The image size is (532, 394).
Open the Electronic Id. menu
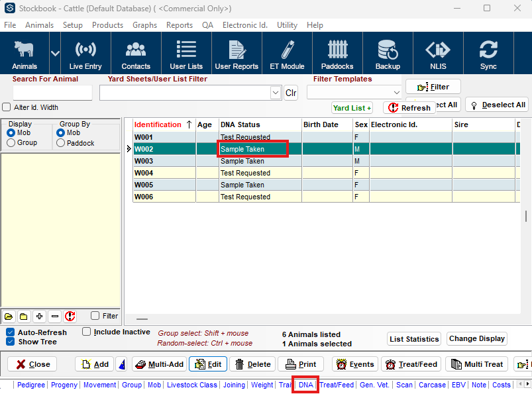click(245, 25)
